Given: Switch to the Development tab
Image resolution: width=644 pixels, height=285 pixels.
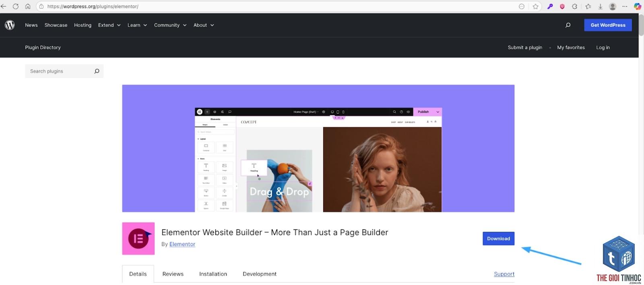Looking at the screenshot, I should 260,274.
